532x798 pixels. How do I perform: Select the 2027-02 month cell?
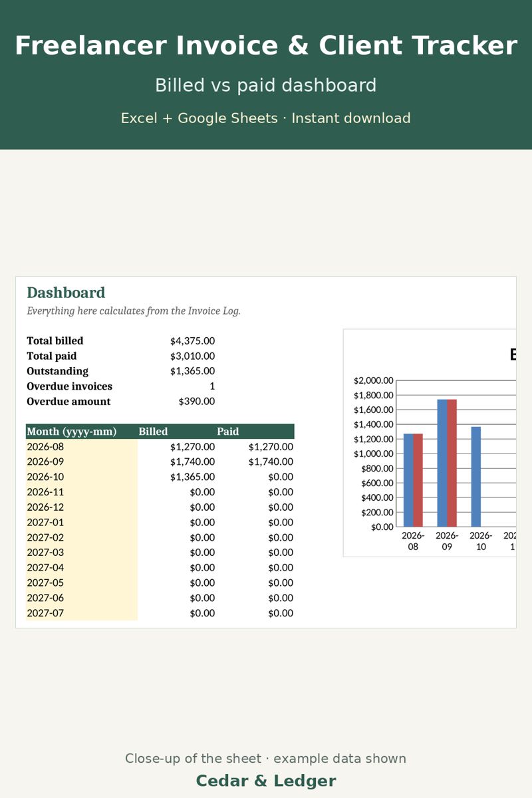click(x=82, y=537)
